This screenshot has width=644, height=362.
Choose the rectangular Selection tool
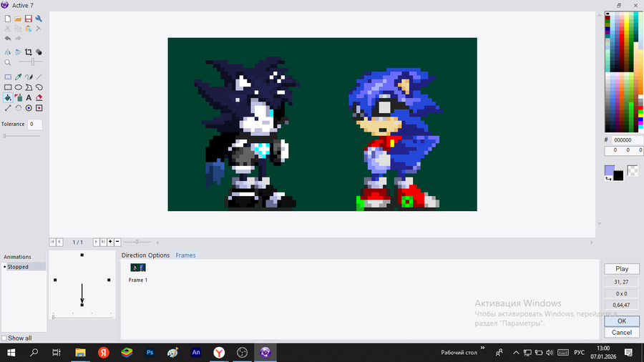pos(8,77)
